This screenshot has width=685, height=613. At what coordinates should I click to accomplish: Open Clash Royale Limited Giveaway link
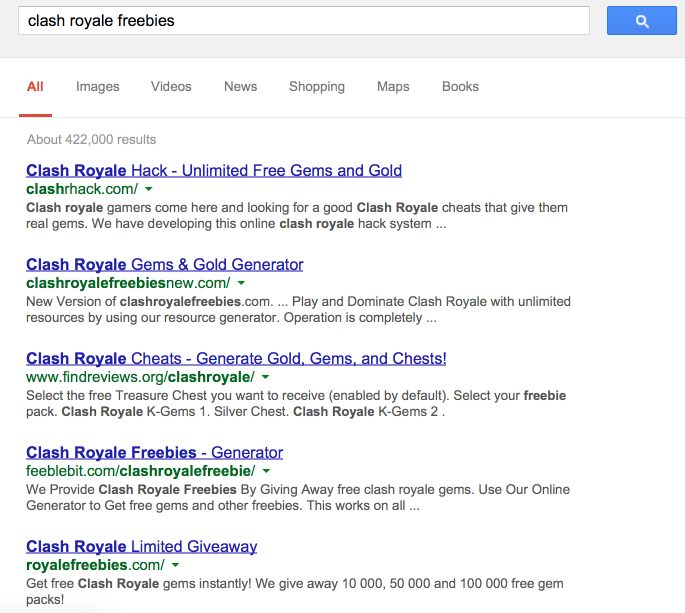[x=142, y=546]
